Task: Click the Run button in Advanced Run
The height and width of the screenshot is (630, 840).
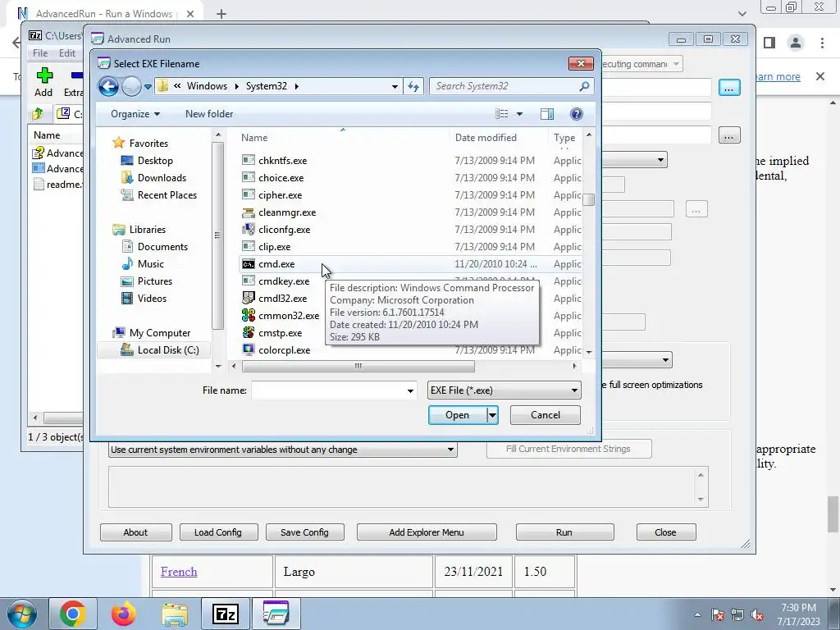Action: pyautogui.click(x=564, y=532)
